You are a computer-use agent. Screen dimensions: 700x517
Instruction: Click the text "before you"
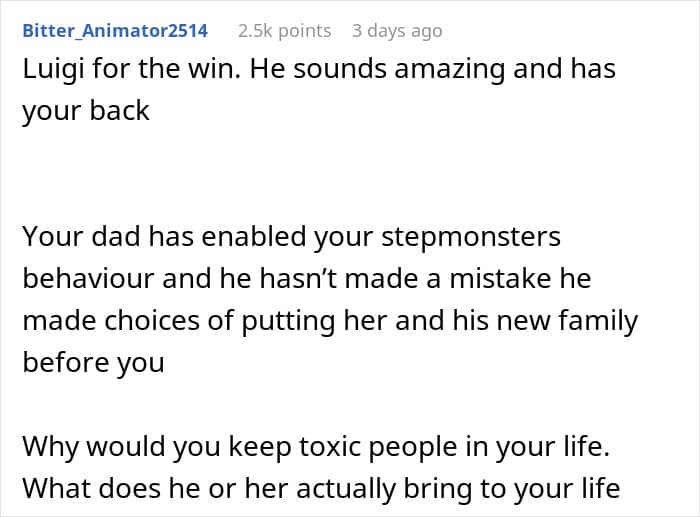[93, 362]
